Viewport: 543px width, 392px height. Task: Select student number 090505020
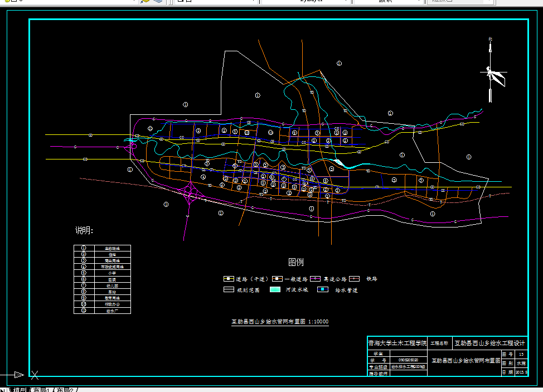pos(408,360)
